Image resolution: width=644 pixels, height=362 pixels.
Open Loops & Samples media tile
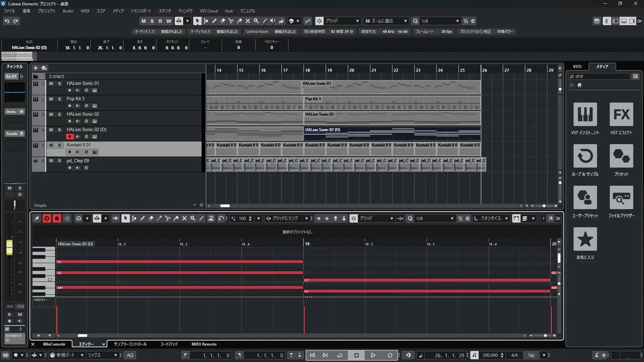585,156
